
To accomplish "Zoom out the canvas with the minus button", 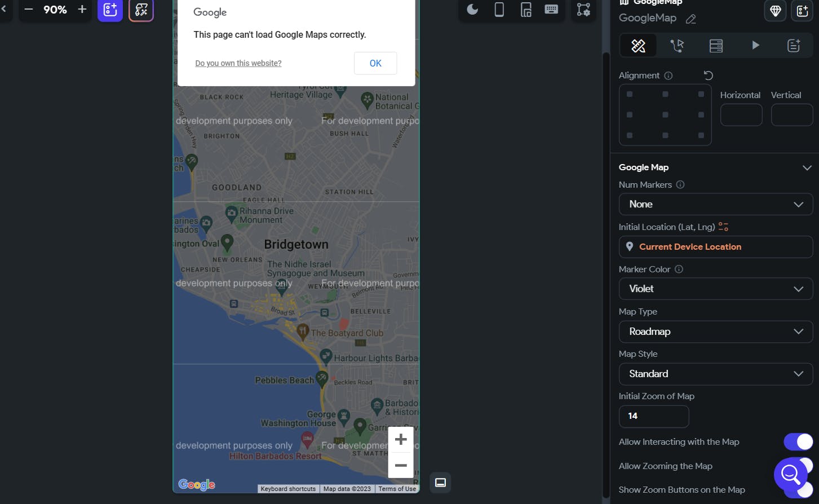I will [x=29, y=10].
